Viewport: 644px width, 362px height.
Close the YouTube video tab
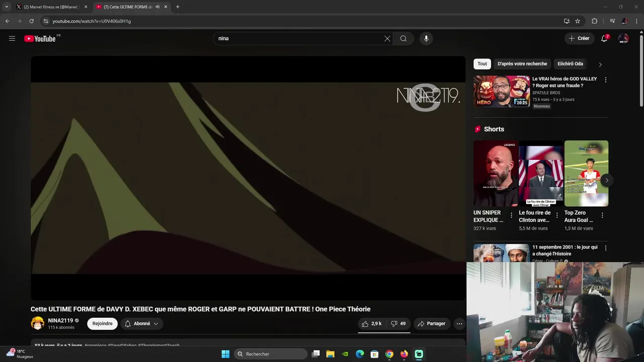click(x=166, y=7)
